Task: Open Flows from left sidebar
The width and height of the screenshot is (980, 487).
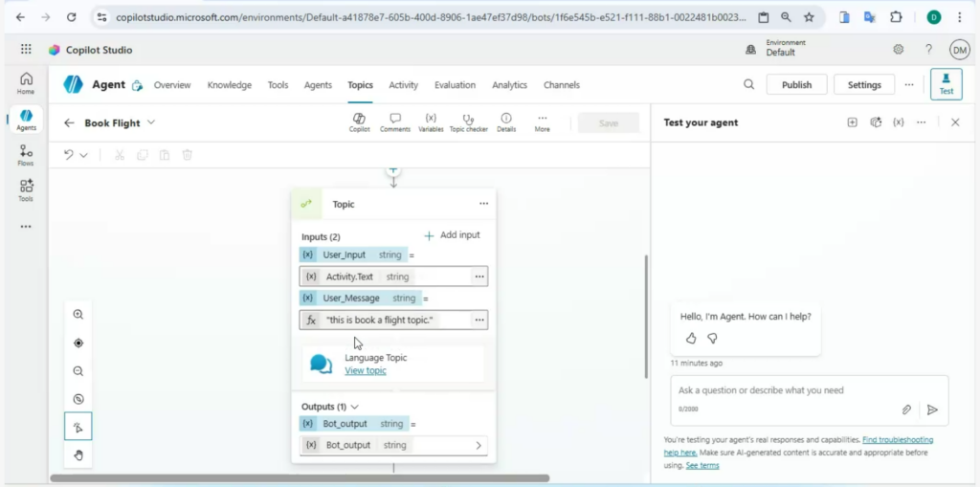Action: (x=26, y=155)
